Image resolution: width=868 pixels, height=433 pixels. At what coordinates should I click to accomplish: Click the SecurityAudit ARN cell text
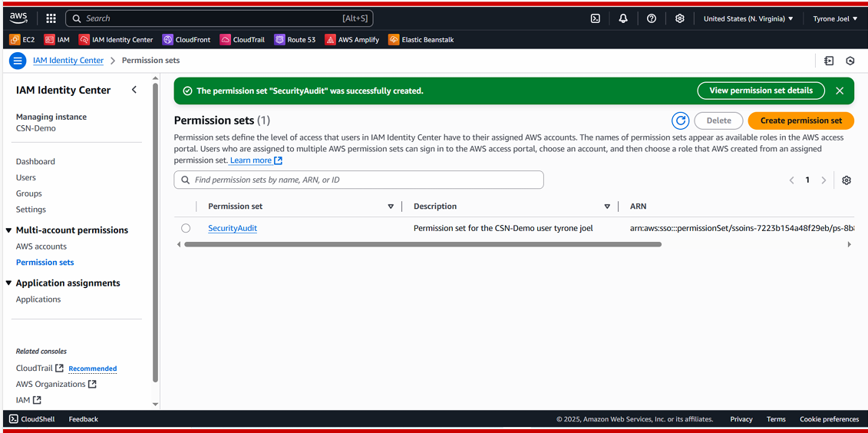(742, 228)
